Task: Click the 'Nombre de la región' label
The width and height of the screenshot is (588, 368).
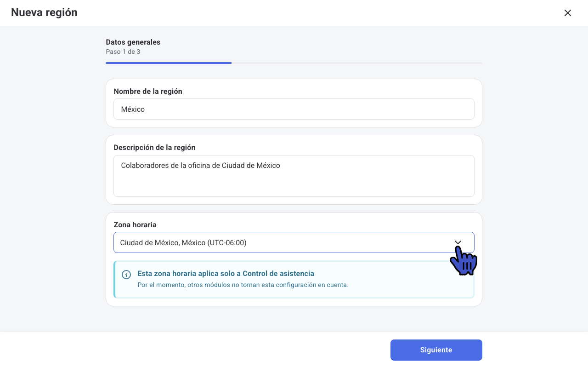Action: 148,91
